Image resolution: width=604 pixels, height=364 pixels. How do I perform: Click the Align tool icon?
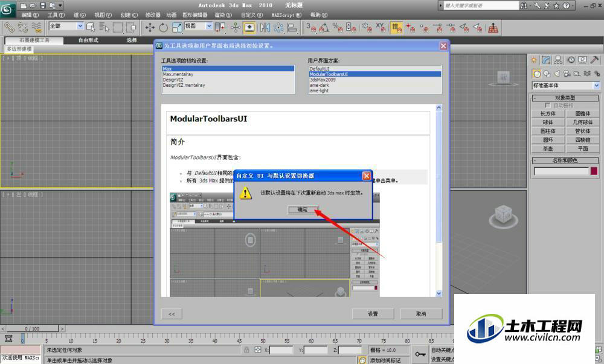point(292,27)
